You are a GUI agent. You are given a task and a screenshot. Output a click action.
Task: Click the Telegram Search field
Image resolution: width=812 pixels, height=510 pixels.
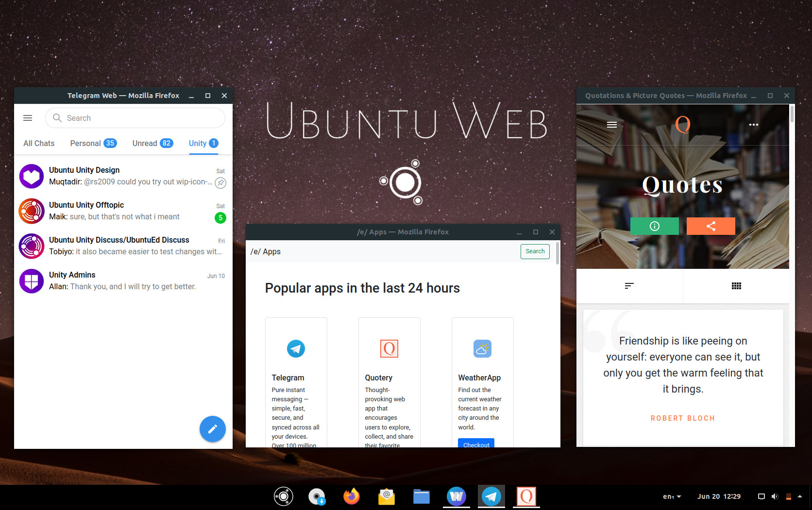135,118
